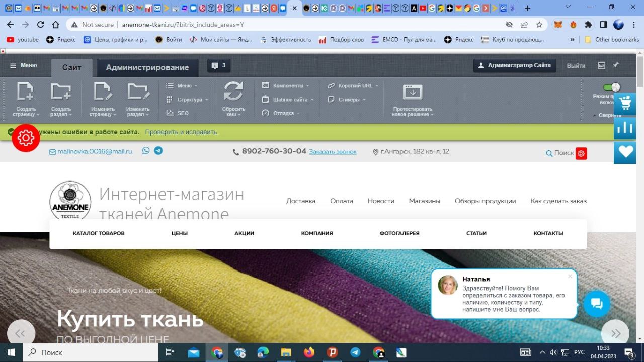This screenshot has height=362, width=644.
Task: Click Проверить и исправить link
Action: point(182,132)
